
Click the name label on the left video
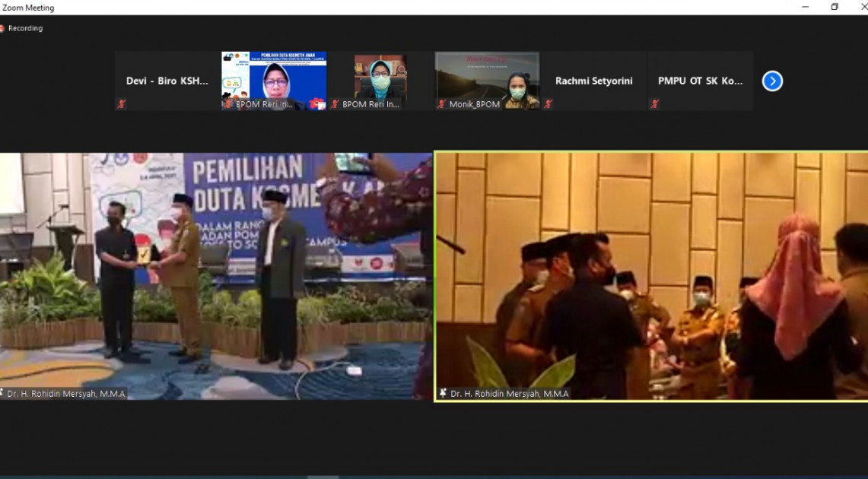point(66,394)
